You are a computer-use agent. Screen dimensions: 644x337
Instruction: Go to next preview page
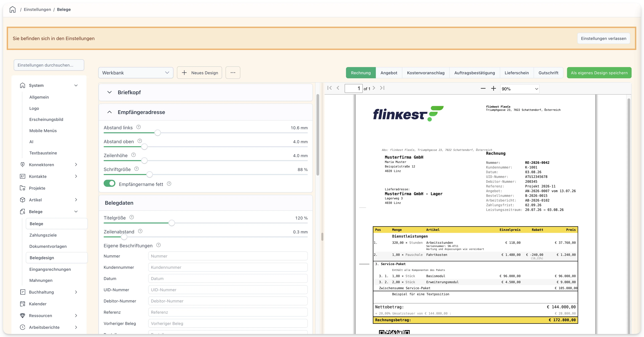[374, 88]
